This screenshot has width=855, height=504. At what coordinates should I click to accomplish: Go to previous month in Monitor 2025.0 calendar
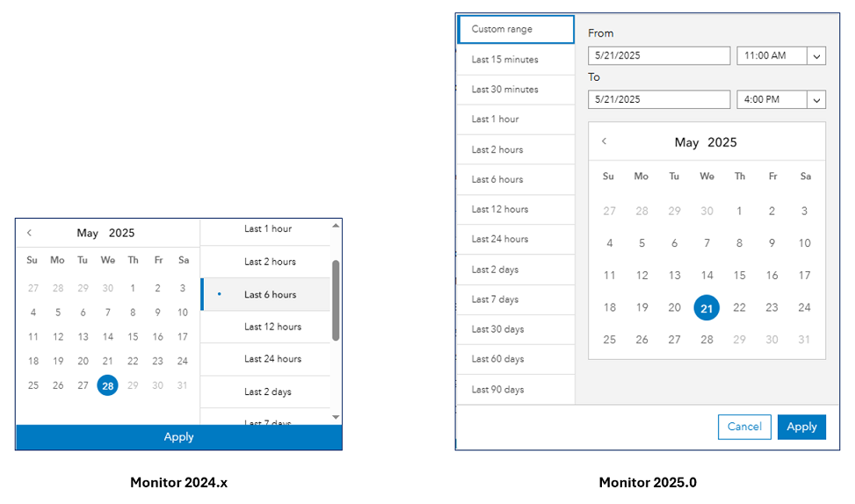coord(605,141)
